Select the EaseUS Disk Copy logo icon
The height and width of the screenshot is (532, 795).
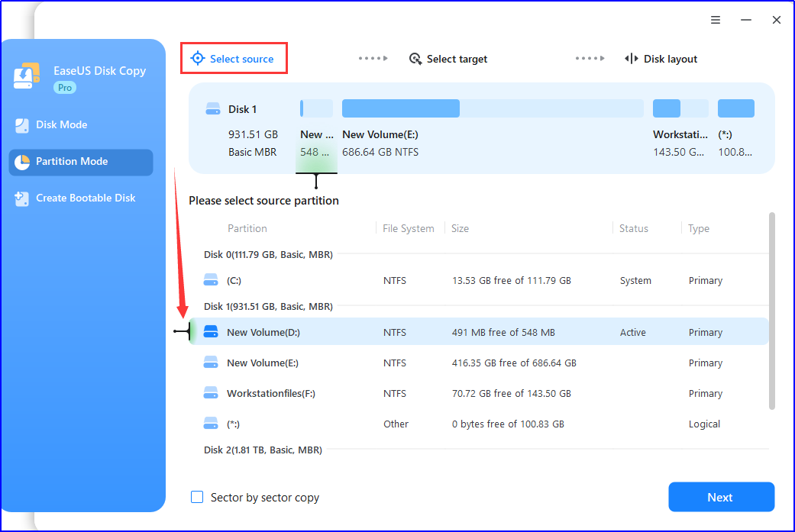(27, 76)
